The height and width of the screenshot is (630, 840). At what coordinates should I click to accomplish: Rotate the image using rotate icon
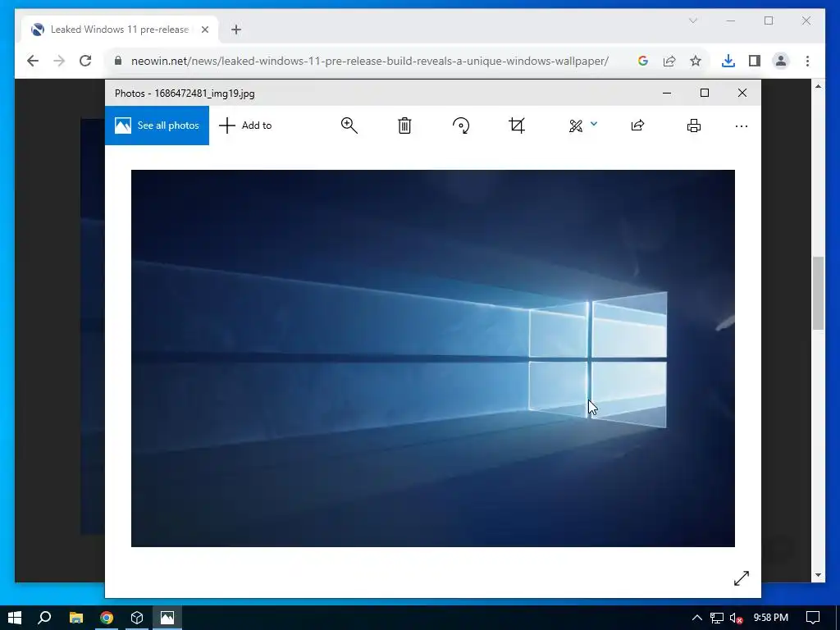click(461, 126)
